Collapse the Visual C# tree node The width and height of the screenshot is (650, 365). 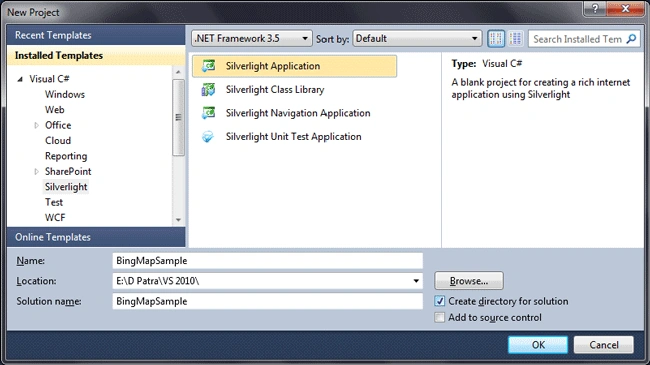pyautogui.click(x=20, y=79)
